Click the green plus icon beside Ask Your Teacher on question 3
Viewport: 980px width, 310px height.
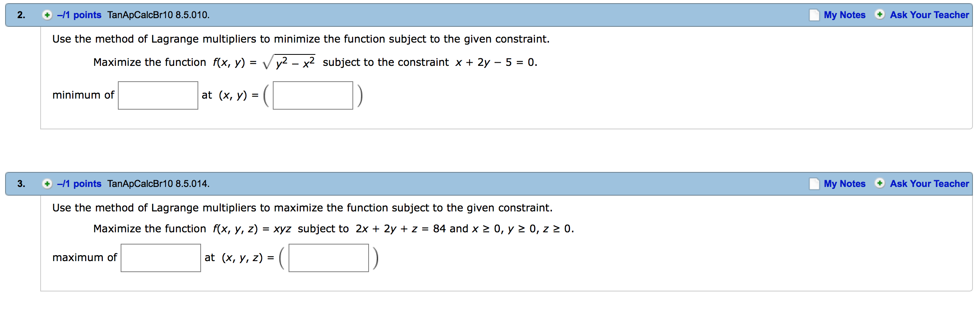880,184
